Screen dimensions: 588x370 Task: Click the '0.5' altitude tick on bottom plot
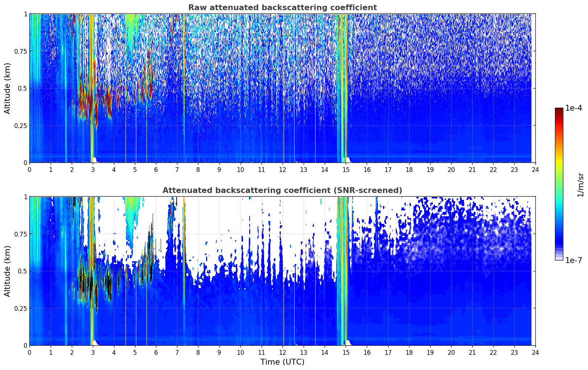coord(22,271)
